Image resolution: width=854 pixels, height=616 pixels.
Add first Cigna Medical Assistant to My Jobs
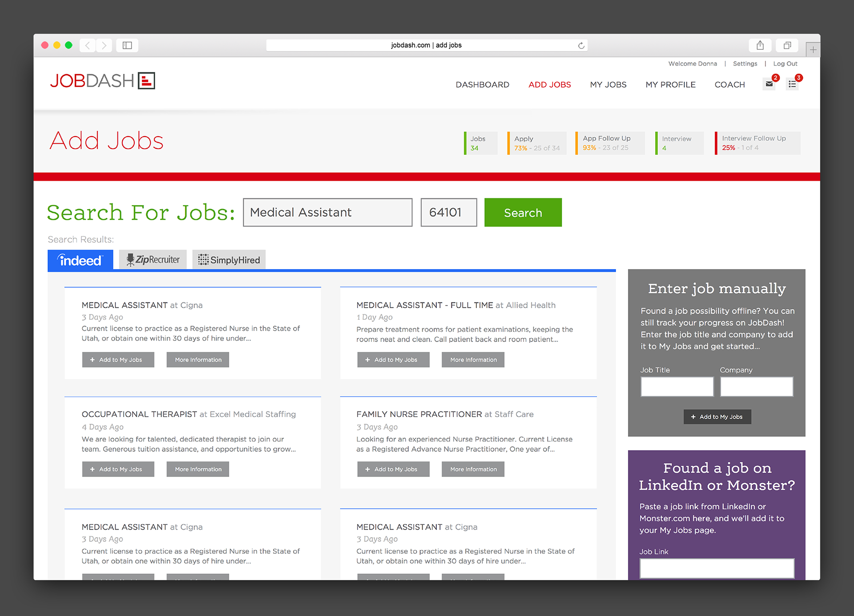(x=118, y=360)
